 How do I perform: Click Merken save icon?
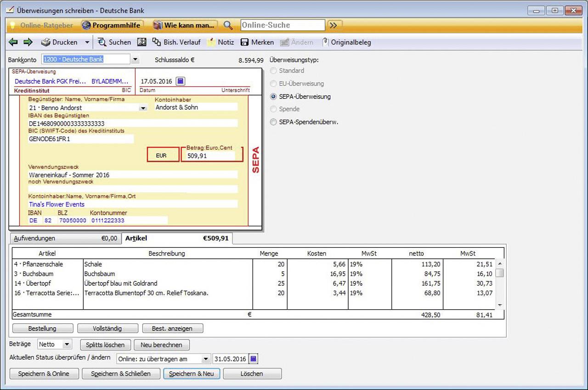coord(257,42)
